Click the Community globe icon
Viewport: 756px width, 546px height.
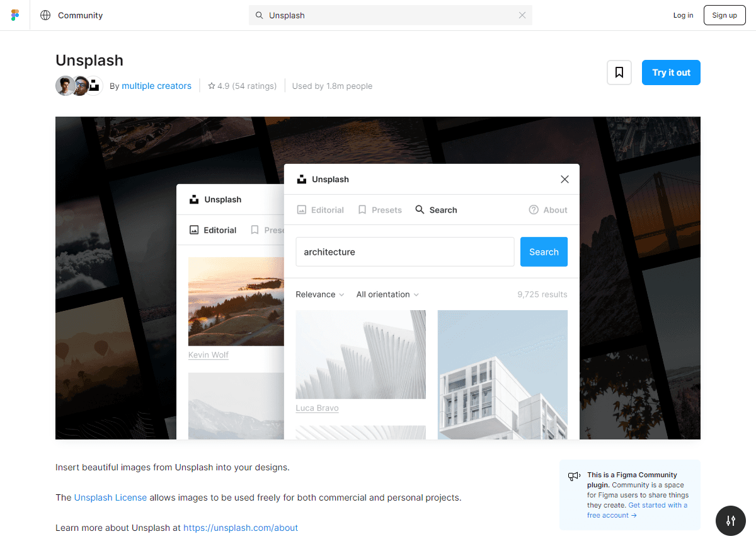pyautogui.click(x=45, y=15)
